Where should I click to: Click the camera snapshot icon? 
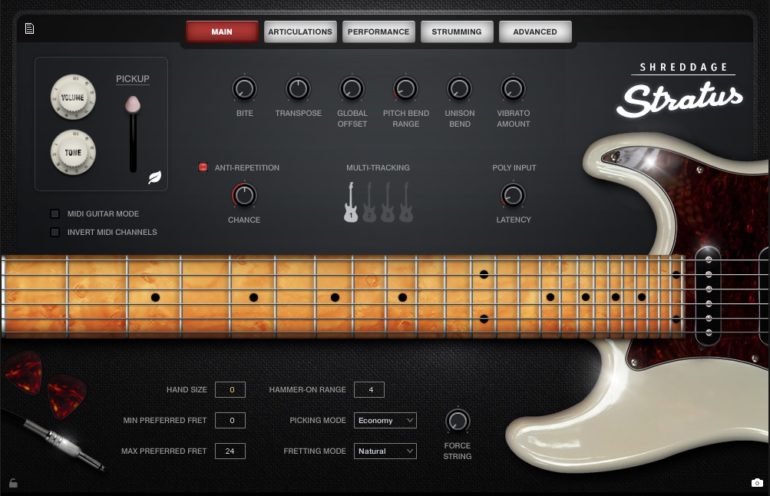[x=757, y=484]
